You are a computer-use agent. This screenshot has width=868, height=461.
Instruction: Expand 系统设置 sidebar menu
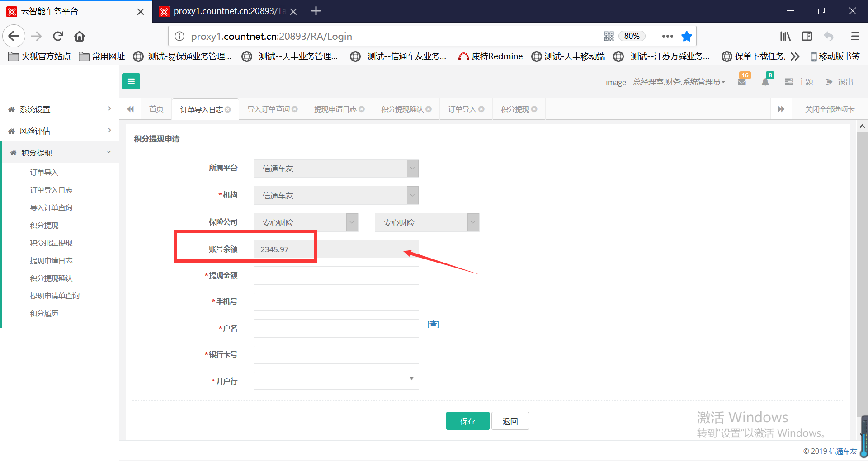coord(60,109)
